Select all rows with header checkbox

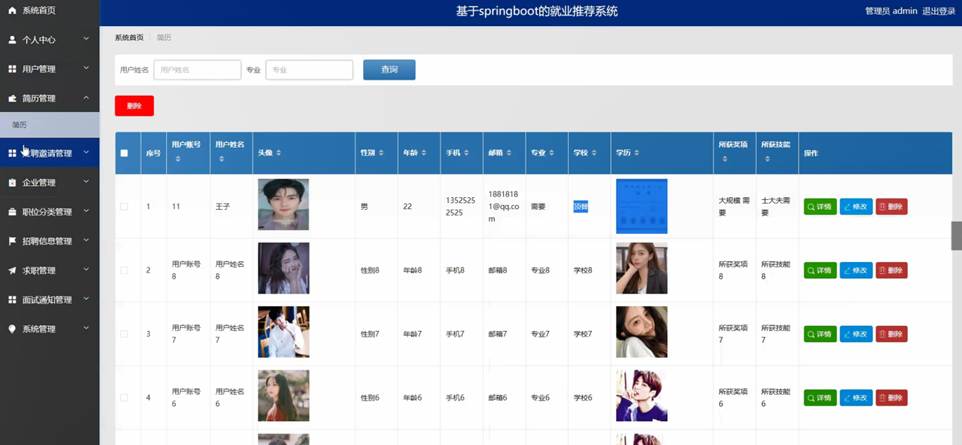pos(125,153)
